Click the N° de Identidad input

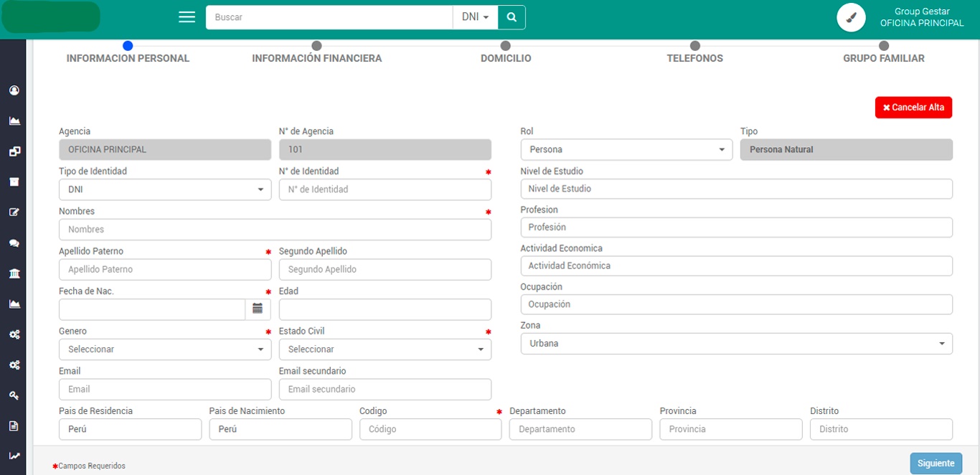[x=385, y=189]
